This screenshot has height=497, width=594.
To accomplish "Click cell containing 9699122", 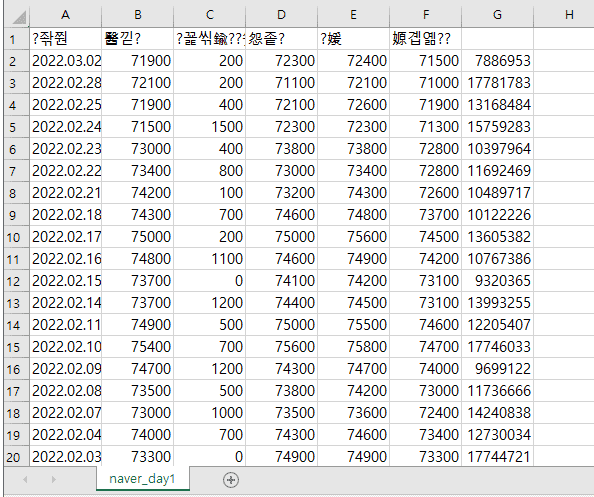I will (497, 369).
